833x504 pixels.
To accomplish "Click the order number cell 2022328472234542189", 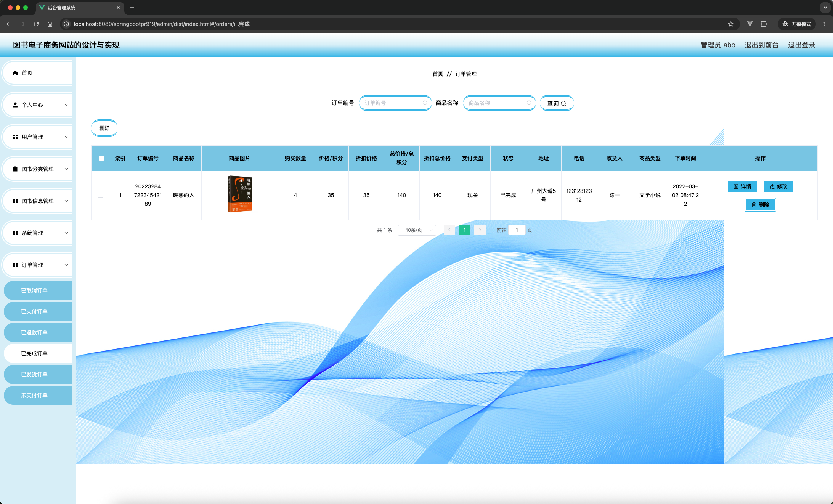I will (148, 195).
